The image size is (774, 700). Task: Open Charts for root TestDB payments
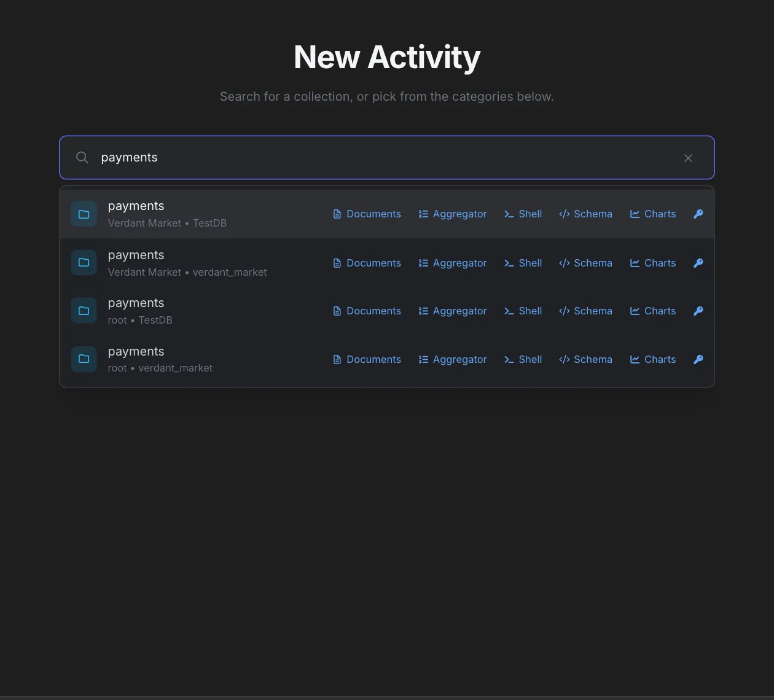click(653, 311)
